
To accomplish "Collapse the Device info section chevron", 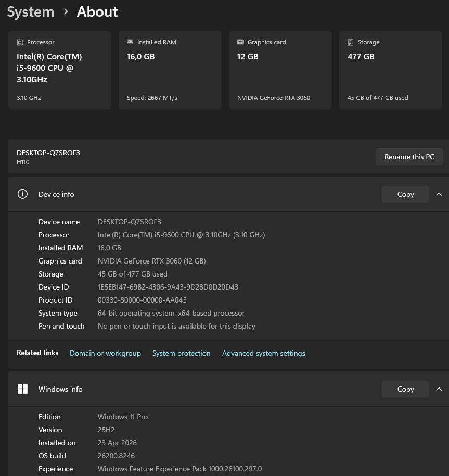I will point(439,194).
